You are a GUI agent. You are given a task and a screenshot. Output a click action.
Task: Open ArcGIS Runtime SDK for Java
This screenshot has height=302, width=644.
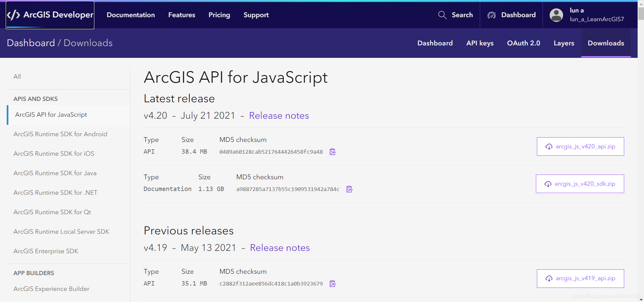click(55, 173)
